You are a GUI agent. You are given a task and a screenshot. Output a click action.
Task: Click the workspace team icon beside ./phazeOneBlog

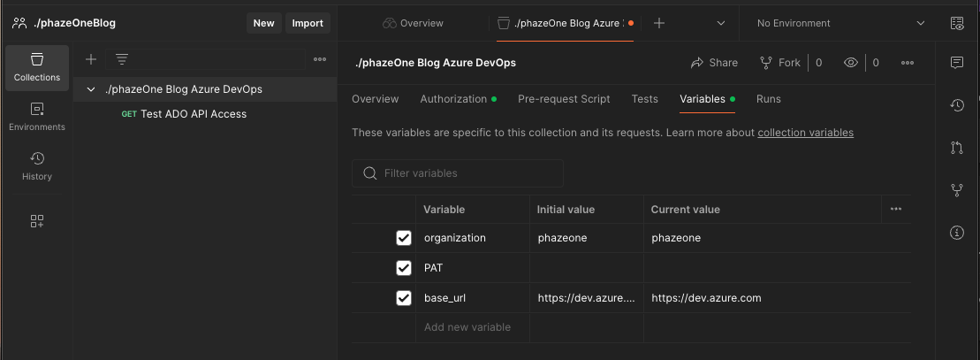19,23
